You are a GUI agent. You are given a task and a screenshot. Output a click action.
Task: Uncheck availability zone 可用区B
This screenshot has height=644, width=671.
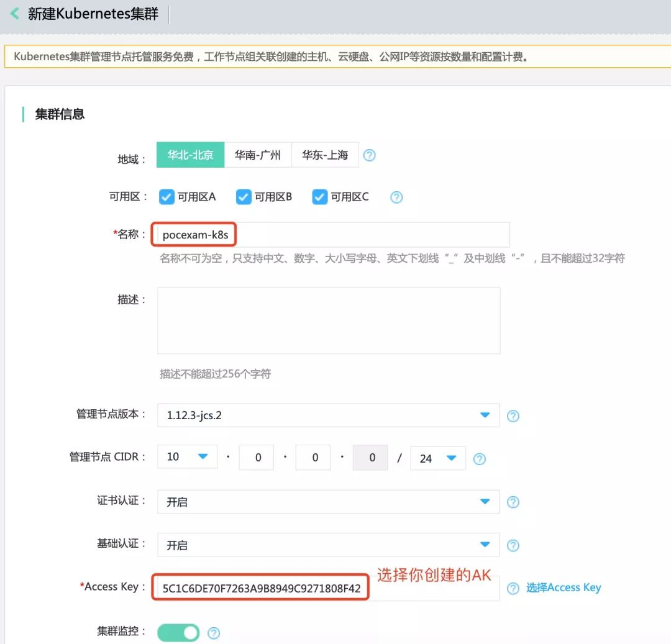(x=243, y=196)
